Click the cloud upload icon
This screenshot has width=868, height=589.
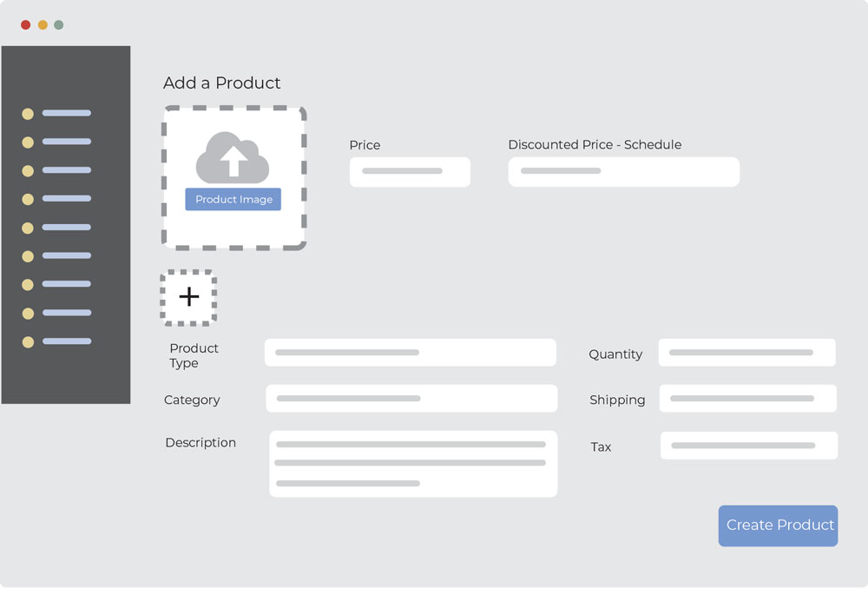(x=233, y=156)
